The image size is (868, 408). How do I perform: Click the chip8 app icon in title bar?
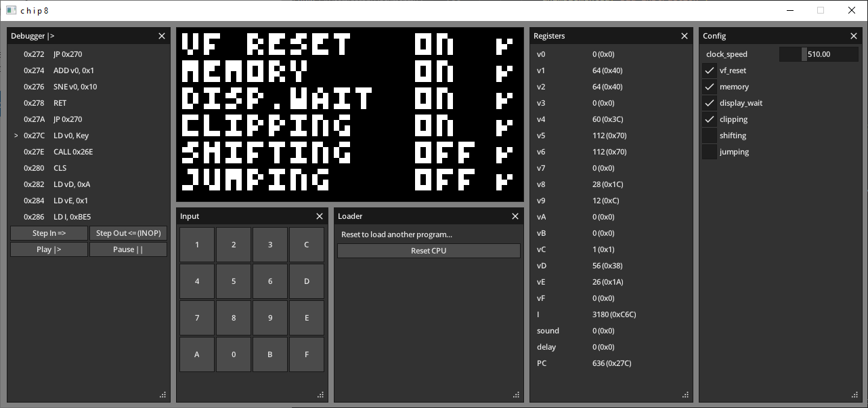click(x=11, y=10)
